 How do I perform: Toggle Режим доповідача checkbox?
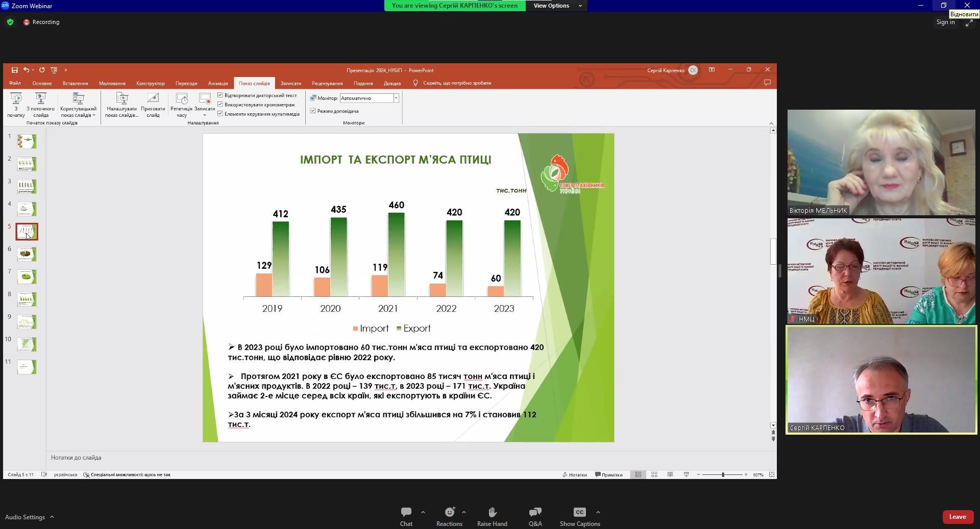point(313,111)
